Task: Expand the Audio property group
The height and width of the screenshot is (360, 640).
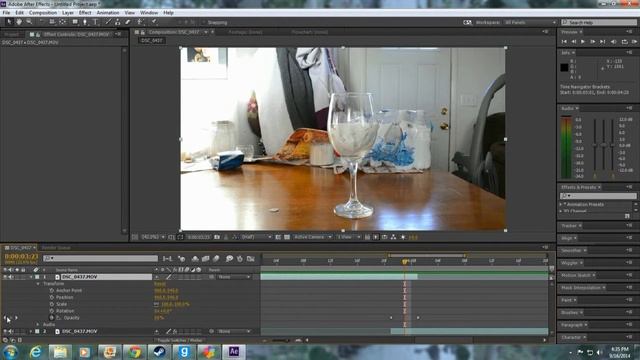Action: tap(38, 324)
